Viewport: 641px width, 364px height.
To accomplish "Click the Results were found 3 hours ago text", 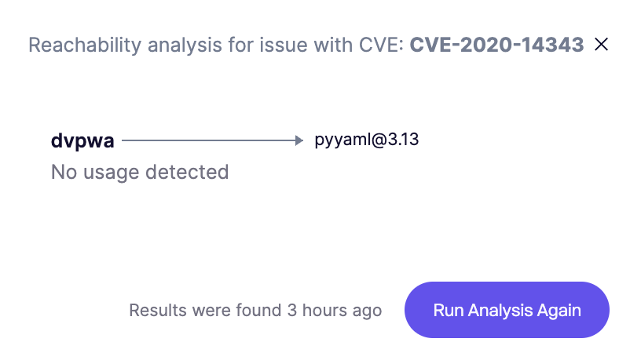I will 255,311.
